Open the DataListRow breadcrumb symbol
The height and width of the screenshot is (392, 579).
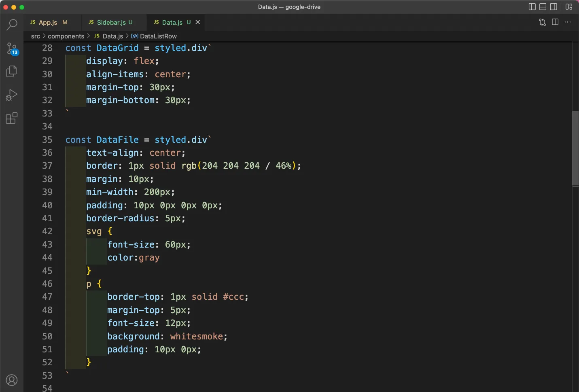[x=154, y=36]
